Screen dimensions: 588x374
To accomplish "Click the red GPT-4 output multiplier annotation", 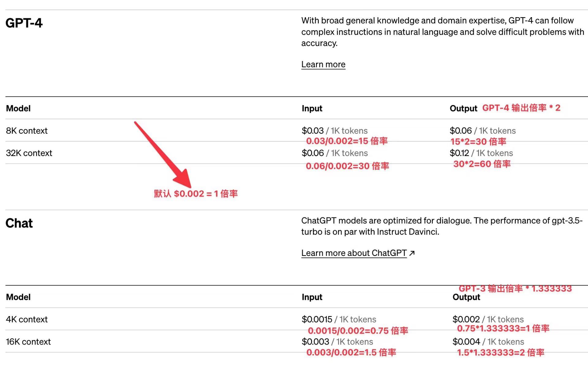I will click(521, 108).
